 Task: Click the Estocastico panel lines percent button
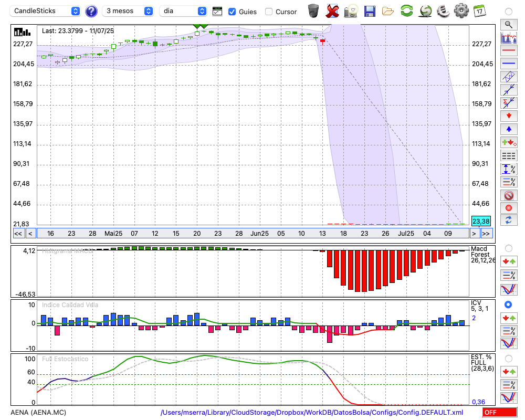tap(509, 385)
